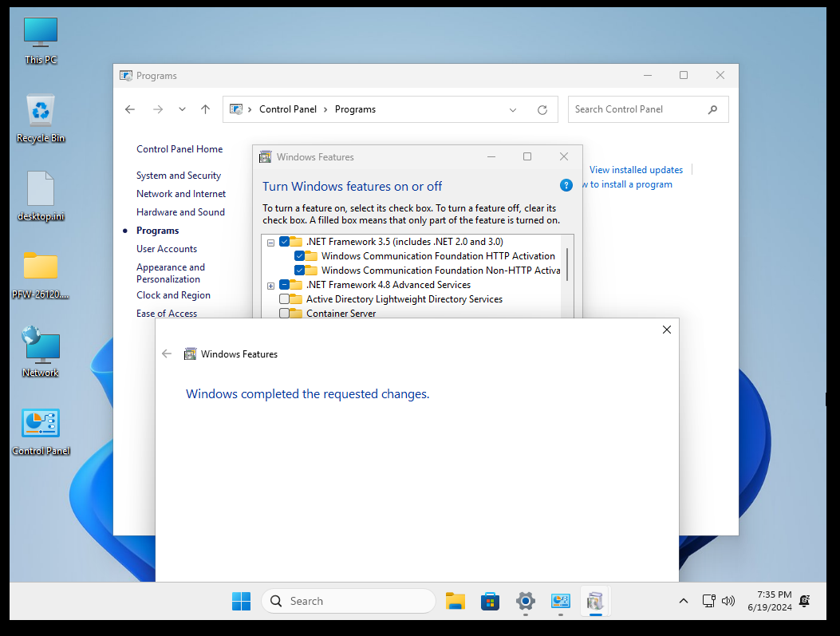
Task: Select the Network desktop icon
Action: (x=41, y=351)
